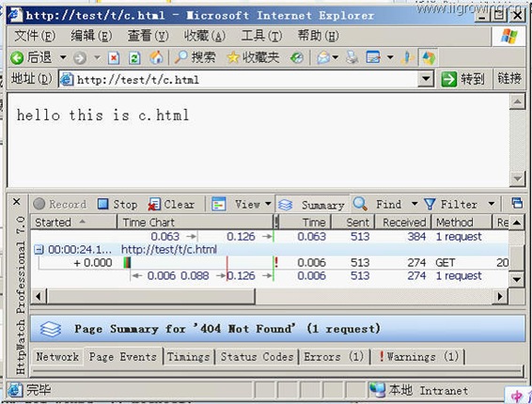Image resolution: width=532 pixels, height=404 pixels.
Task: Click the IE icon in title bar
Action: [x=15, y=15]
